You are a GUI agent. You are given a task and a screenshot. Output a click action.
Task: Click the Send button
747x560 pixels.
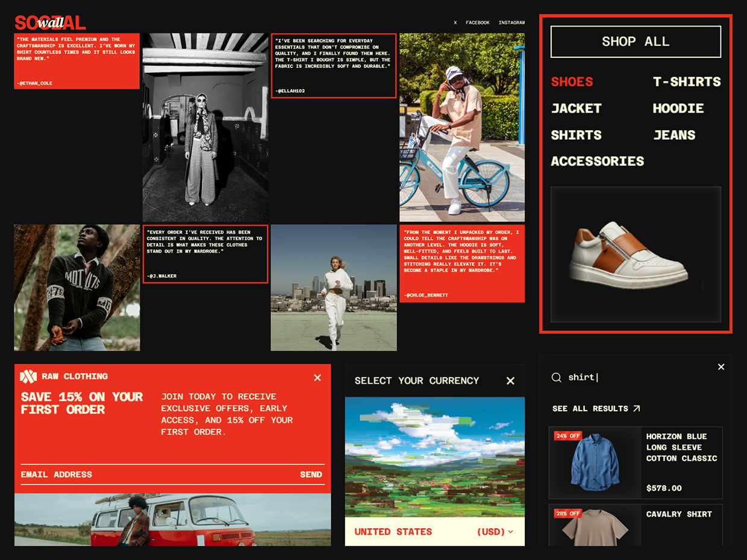point(311,474)
